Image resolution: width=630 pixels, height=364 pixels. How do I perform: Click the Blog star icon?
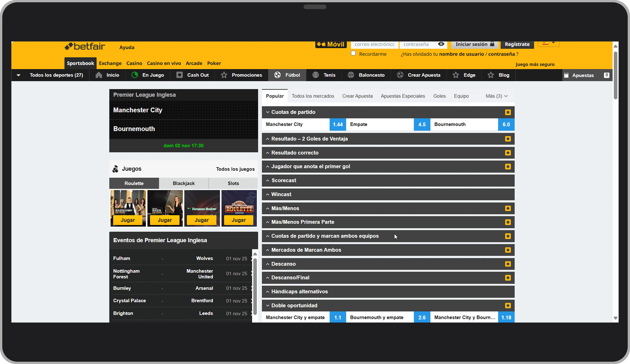(491, 75)
